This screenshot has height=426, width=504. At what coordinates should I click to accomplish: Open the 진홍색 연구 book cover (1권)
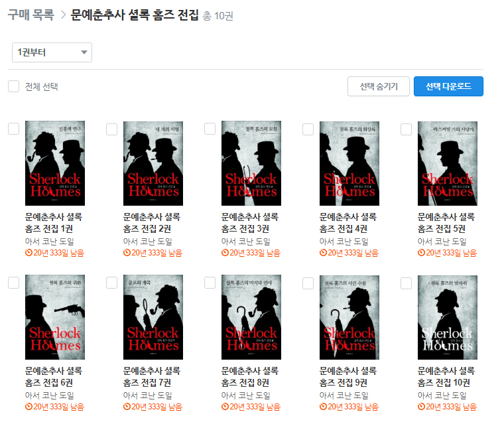tap(55, 163)
